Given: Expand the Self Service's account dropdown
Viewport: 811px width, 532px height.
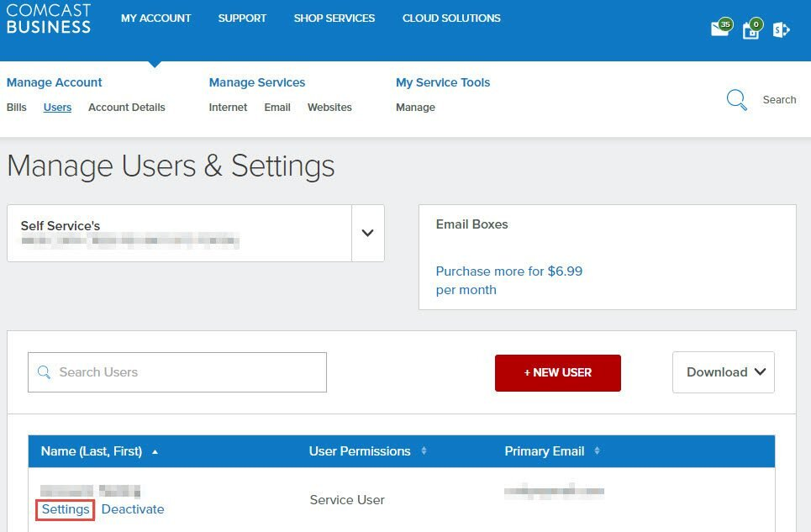Looking at the screenshot, I should point(367,233).
